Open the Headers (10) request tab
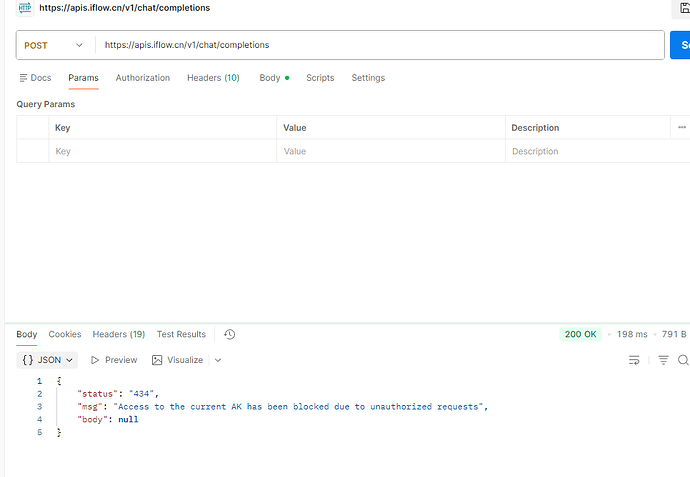 [x=213, y=78]
